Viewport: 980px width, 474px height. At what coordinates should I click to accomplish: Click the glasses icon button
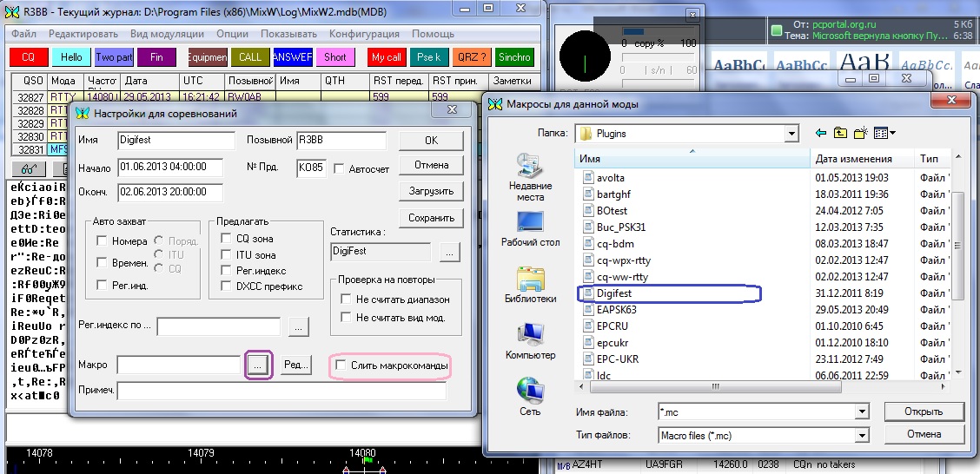tap(30, 169)
